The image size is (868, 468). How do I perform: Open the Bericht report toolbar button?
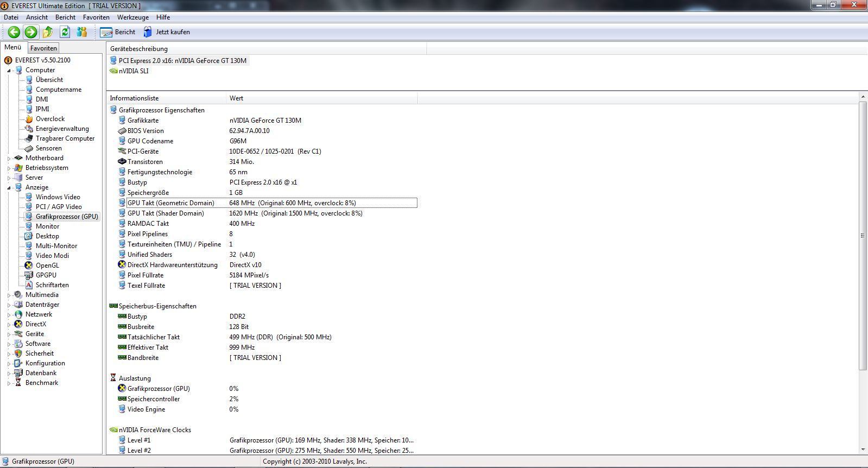(x=118, y=32)
